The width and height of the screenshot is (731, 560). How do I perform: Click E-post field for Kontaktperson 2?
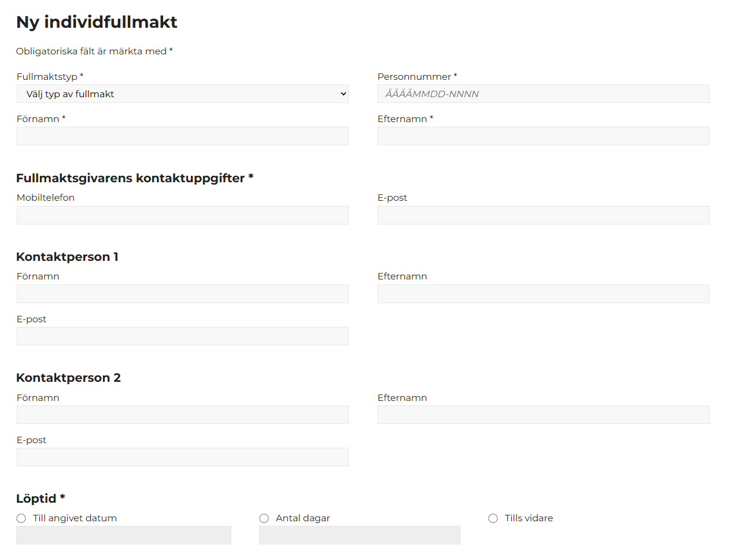(x=182, y=457)
